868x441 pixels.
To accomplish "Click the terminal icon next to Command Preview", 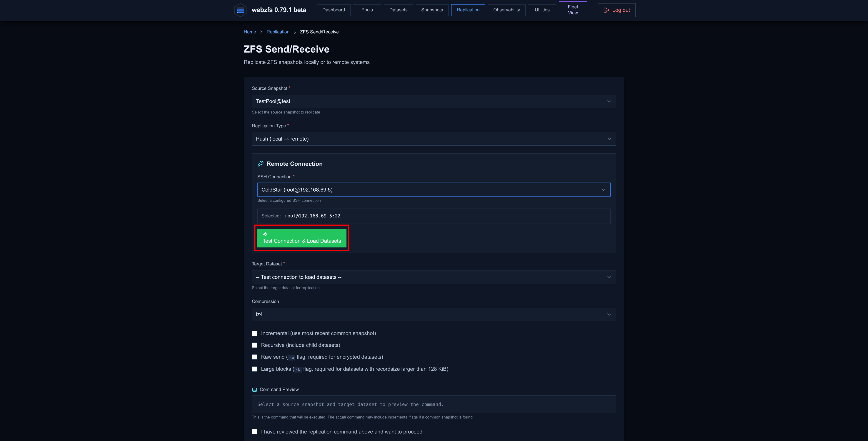I will [254, 390].
